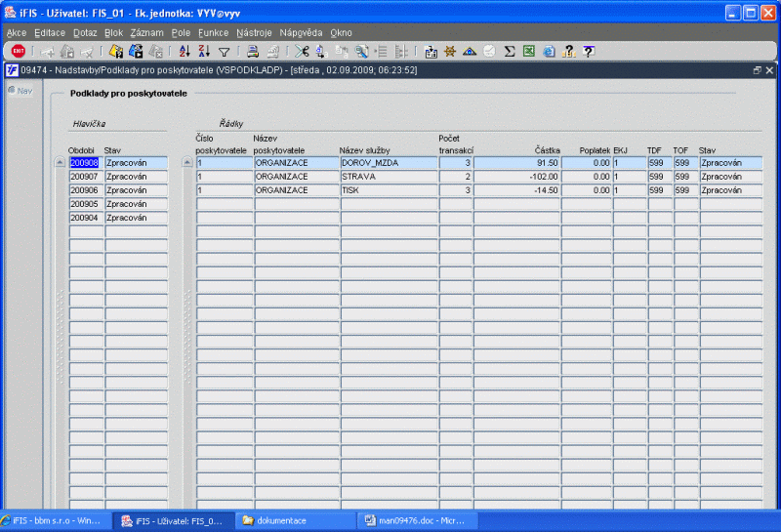Click the grayed list view icon
The height and width of the screenshot is (532, 781).
pyautogui.click(x=381, y=52)
